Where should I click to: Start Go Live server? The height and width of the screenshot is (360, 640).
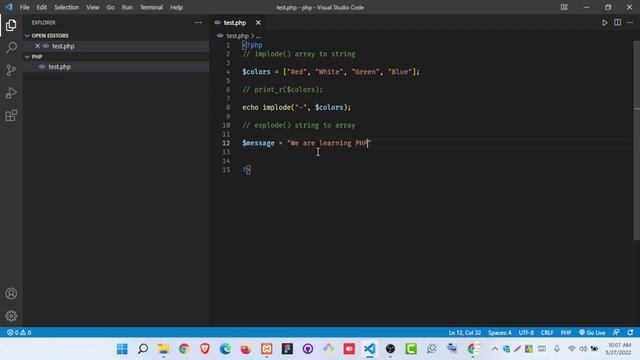(x=592, y=333)
